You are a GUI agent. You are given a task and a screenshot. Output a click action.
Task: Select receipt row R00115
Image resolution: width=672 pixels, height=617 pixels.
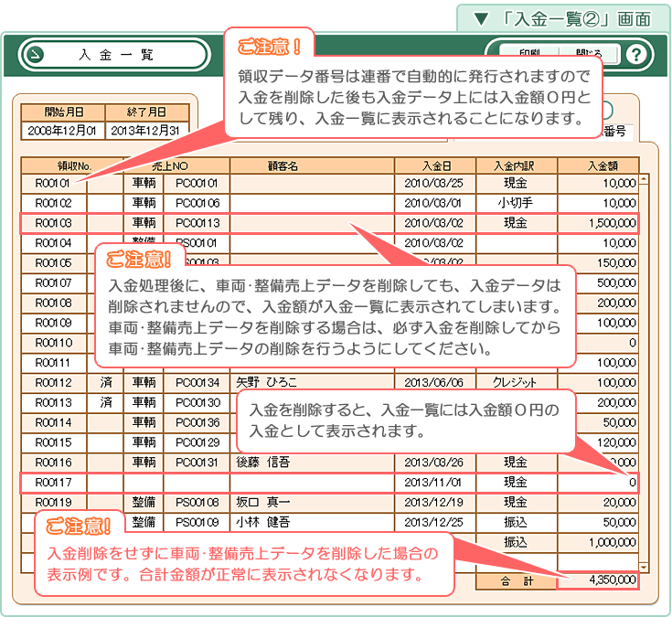329,442
